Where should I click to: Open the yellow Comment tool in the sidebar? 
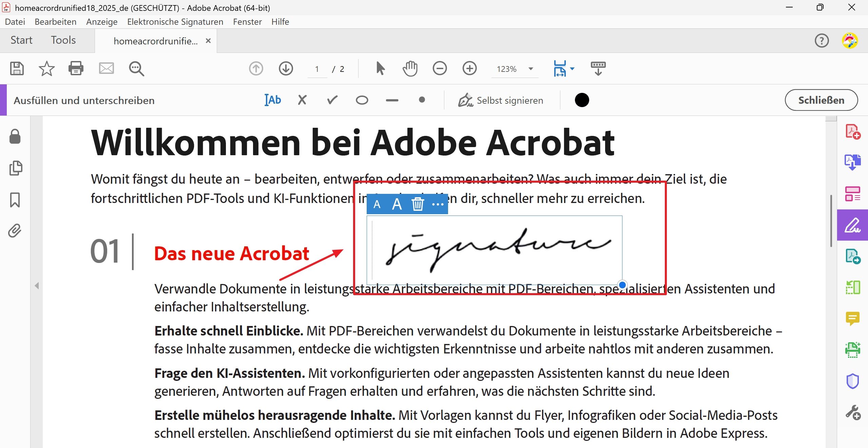coord(852,319)
